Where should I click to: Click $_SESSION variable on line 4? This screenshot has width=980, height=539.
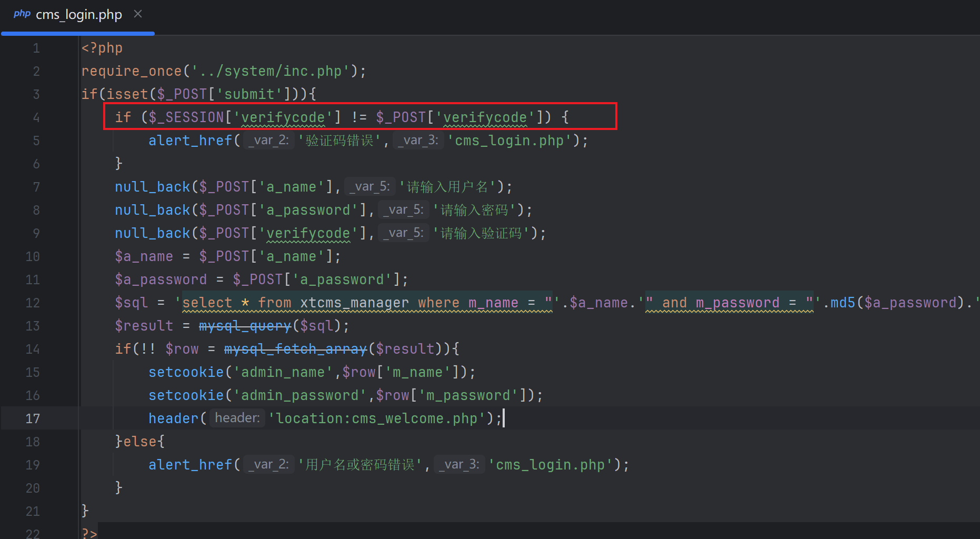186,117
